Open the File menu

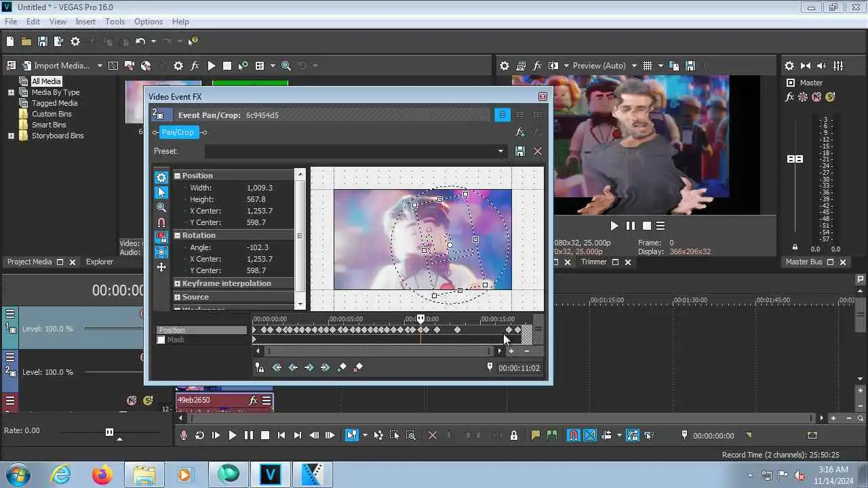coord(11,22)
